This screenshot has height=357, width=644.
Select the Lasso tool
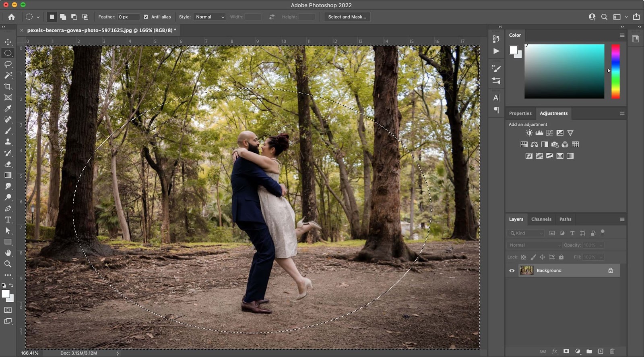coord(8,64)
